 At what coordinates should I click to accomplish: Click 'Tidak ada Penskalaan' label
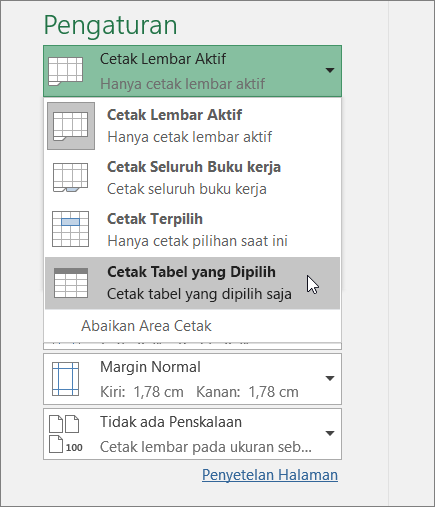pyautogui.click(x=171, y=422)
